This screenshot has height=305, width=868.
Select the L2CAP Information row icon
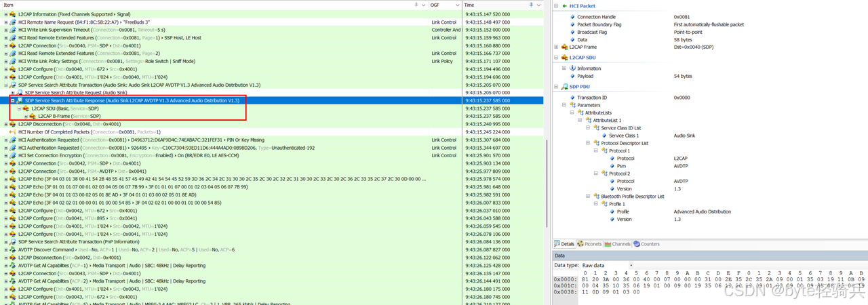pyautogui.click(x=13, y=14)
